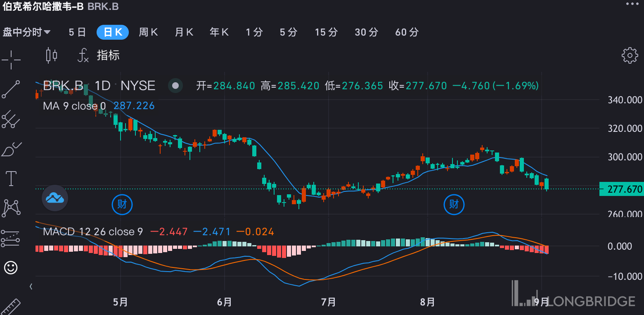Screen dimensions: 644x315
Task: Select the 5分 interval
Action: tap(289, 32)
